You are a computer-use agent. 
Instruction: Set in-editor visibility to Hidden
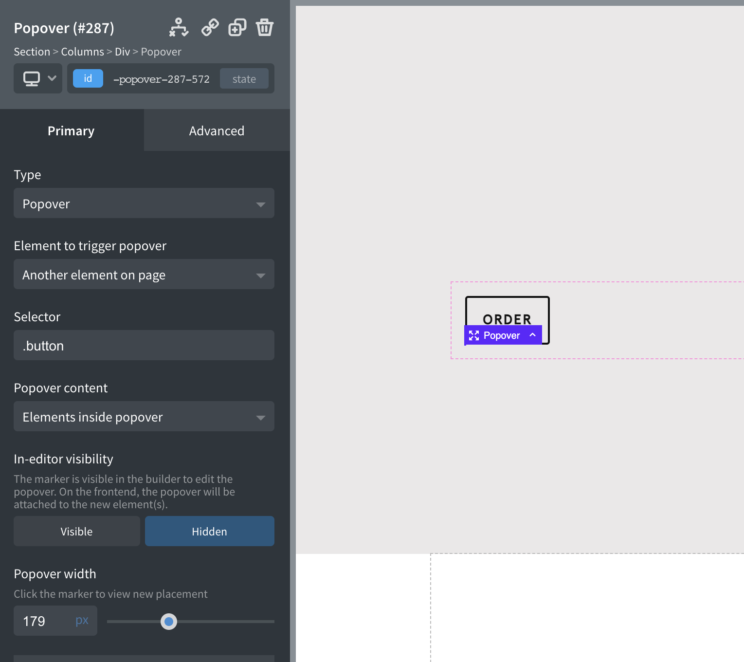pyautogui.click(x=209, y=531)
